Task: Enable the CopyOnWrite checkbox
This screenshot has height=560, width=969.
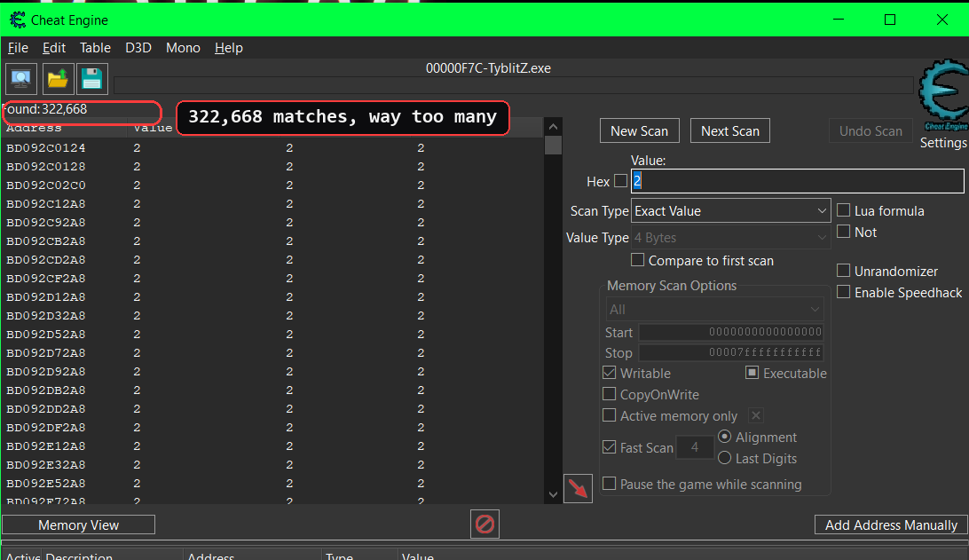Action: [610, 394]
